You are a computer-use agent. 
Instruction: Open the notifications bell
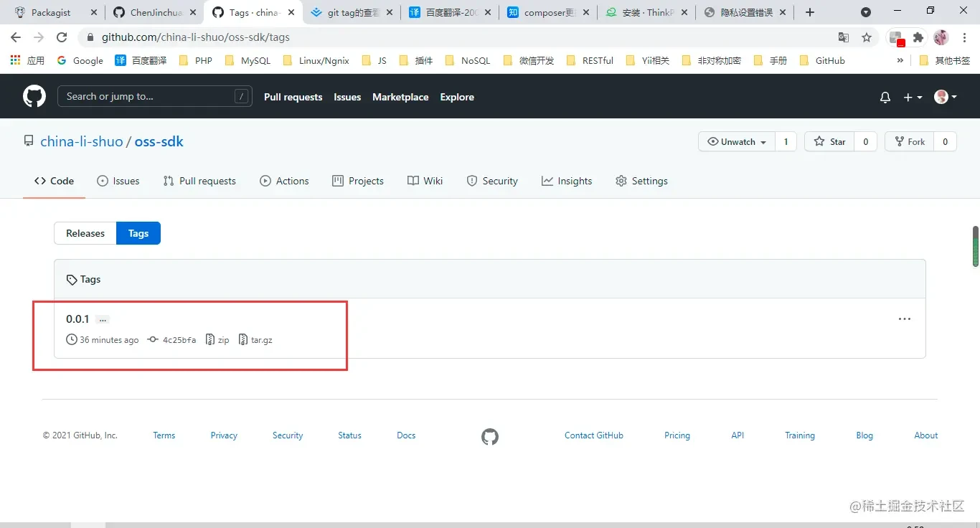[885, 97]
